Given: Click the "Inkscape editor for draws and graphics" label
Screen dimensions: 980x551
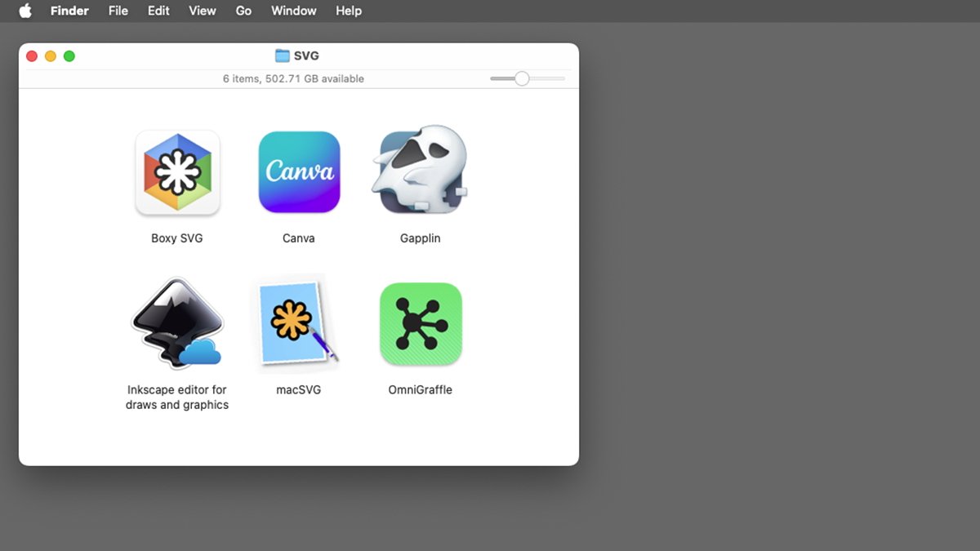Looking at the screenshot, I should [x=177, y=398].
